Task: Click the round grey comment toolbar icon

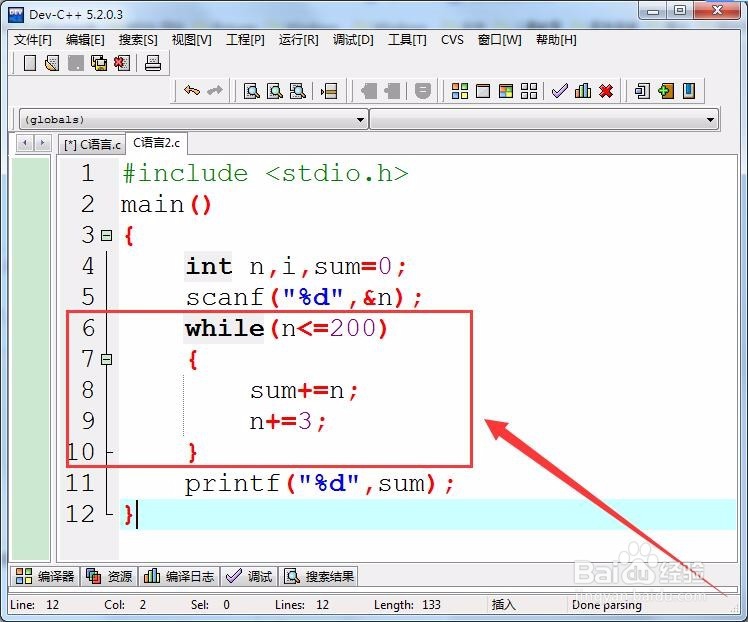Action: point(422,91)
